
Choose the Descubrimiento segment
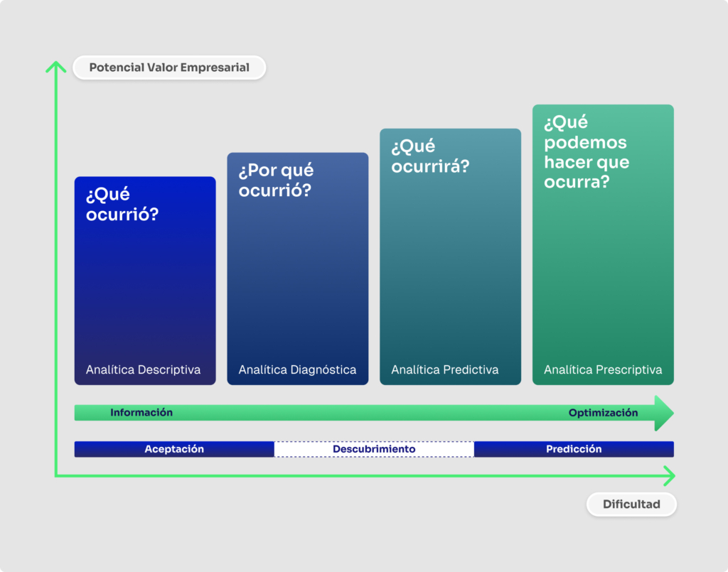(x=374, y=449)
